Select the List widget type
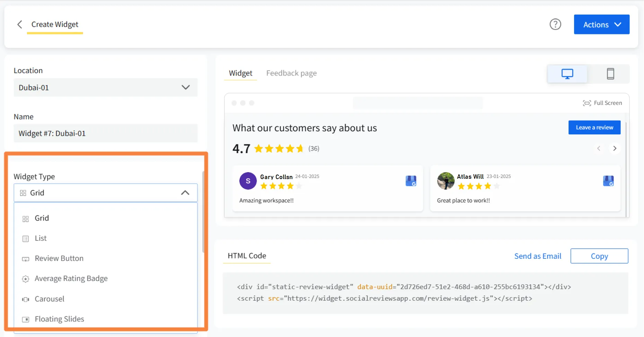Image resolution: width=644 pixels, height=337 pixels. 40,238
